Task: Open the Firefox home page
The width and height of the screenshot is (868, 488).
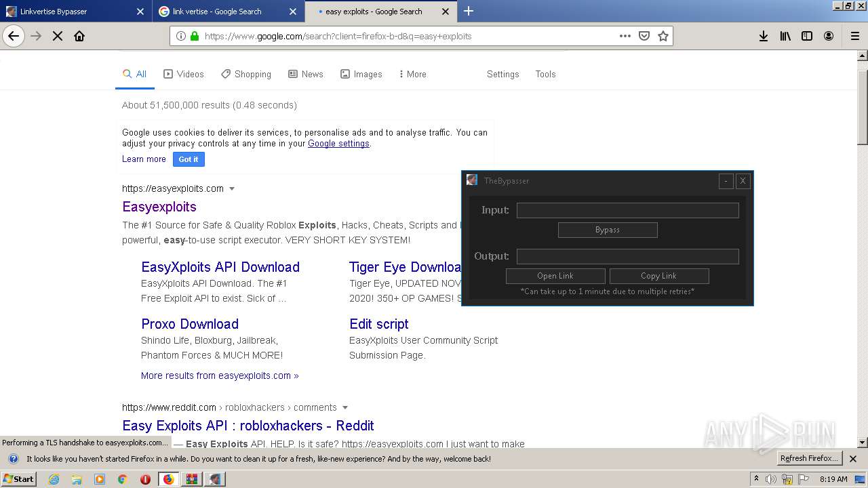Action: tap(79, 36)
